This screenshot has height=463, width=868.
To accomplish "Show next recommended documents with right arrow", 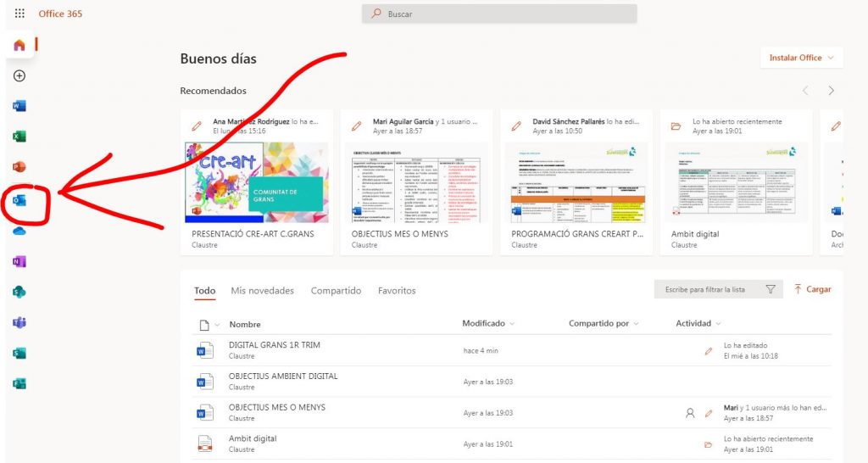I will [x=832, y=91].
